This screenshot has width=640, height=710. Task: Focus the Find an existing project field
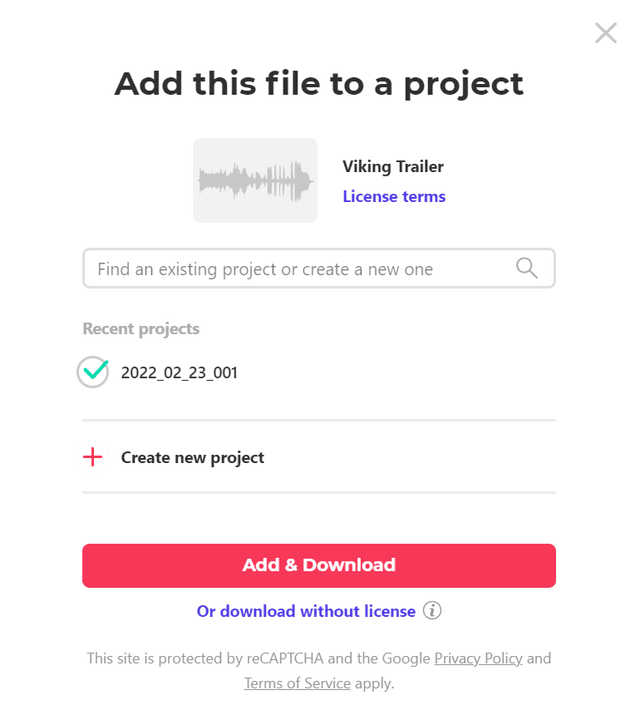(x=319, y=268)
